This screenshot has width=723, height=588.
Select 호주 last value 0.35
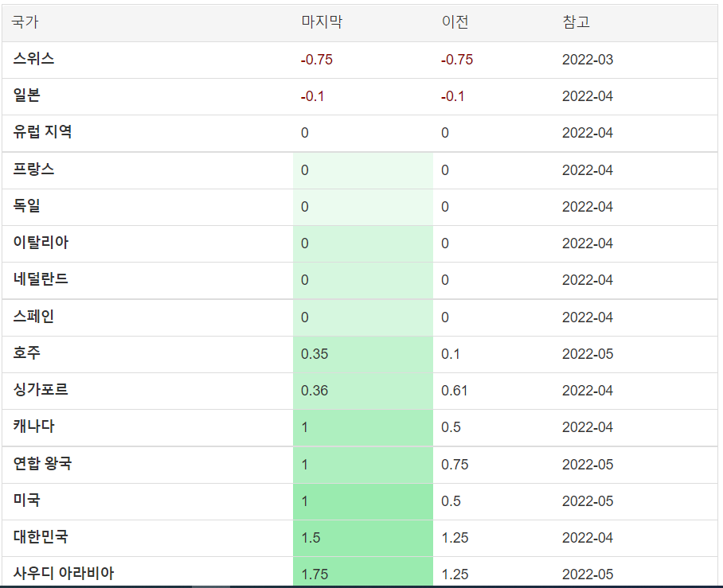click(315, 354)
